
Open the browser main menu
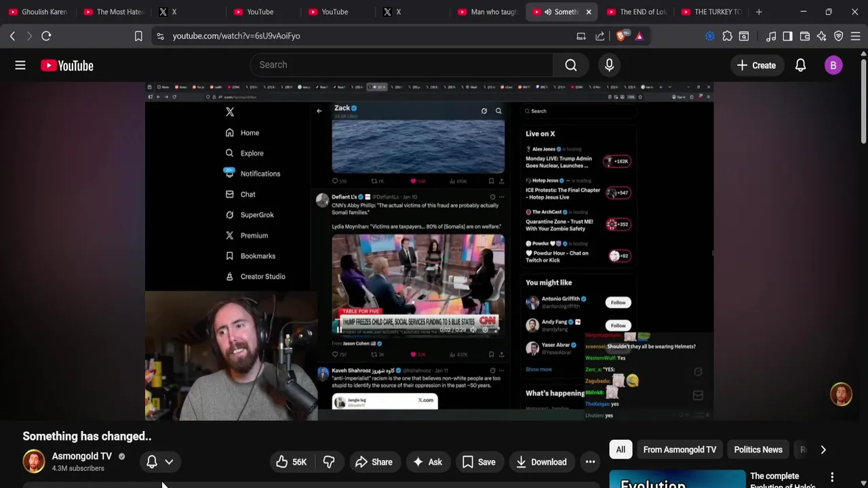click(856, 36)
